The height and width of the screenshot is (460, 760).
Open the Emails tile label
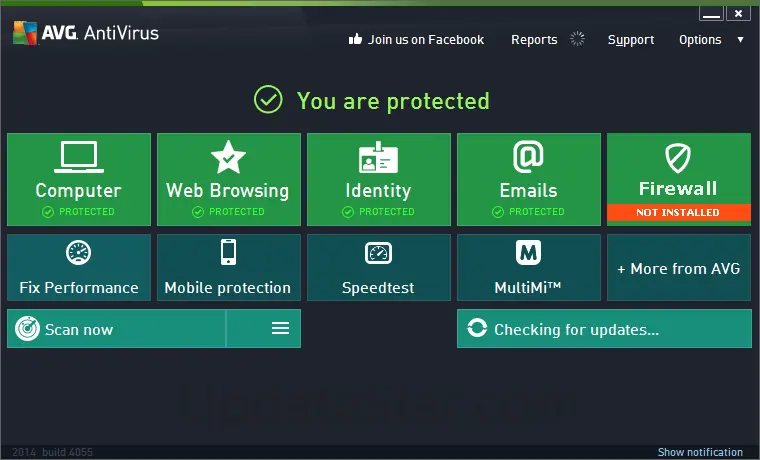click(x=528, y=190)
